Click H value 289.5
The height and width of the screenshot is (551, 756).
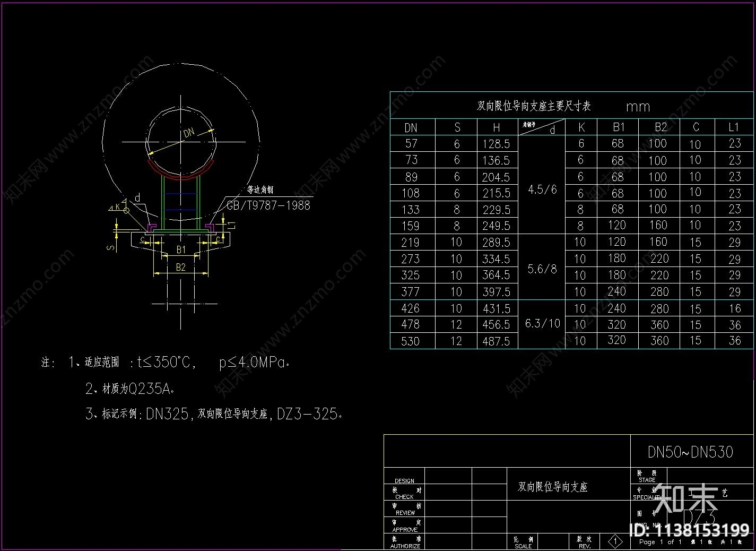(496, 243)
